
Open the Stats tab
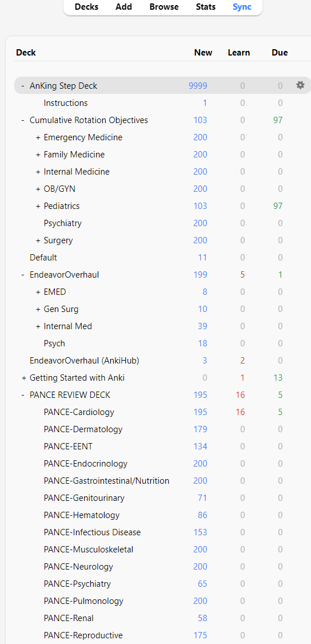tap(206, 6)
